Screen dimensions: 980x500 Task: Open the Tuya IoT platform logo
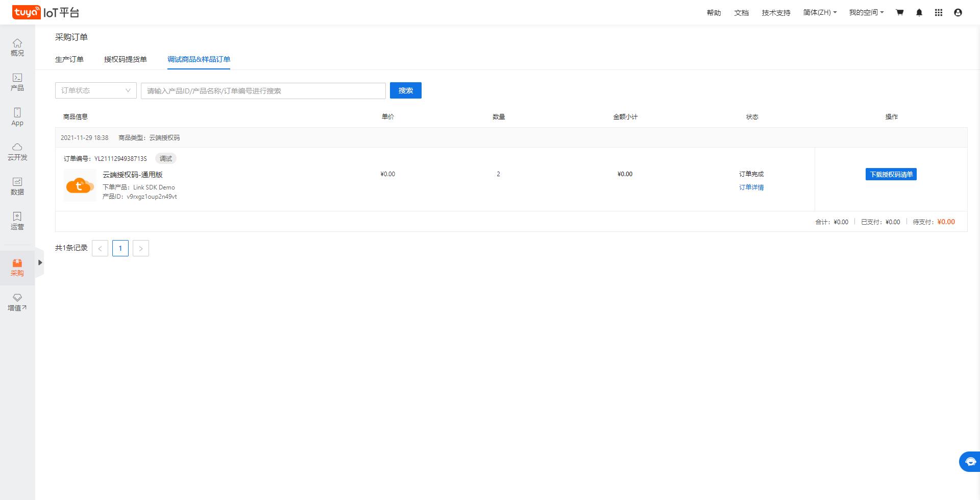pos(45,12)
